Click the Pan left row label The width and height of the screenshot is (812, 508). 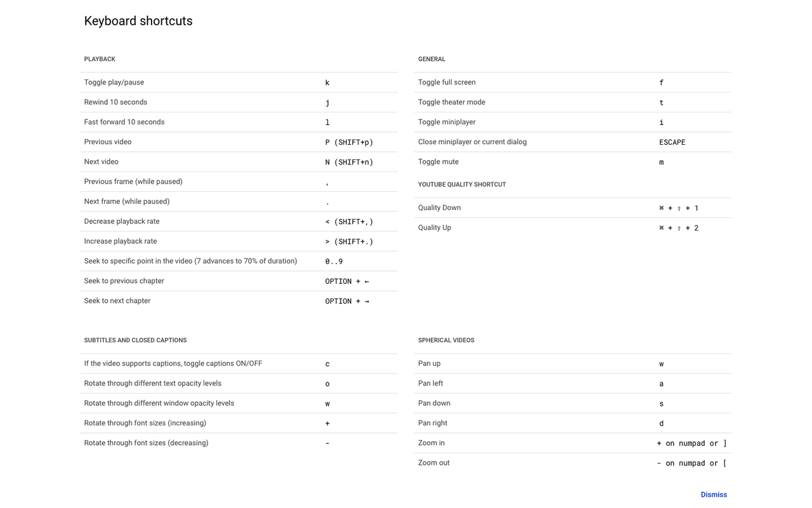coord(431,384)
